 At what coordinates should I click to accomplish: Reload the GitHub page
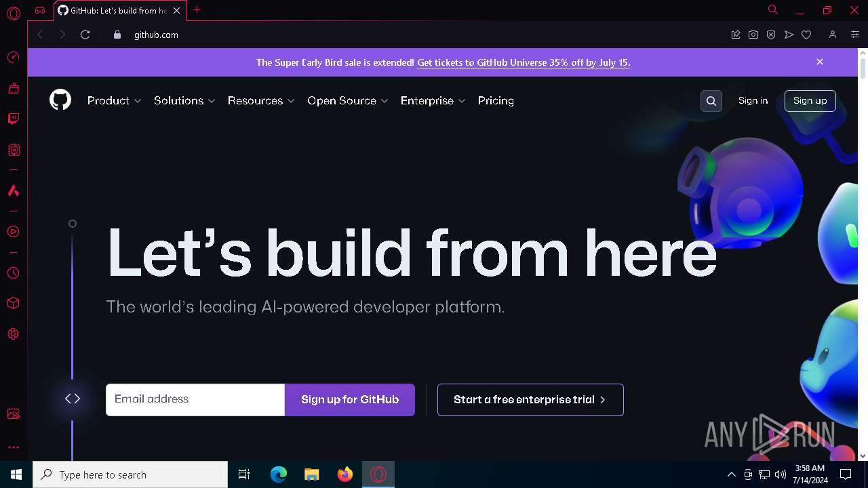pos(85,35)
